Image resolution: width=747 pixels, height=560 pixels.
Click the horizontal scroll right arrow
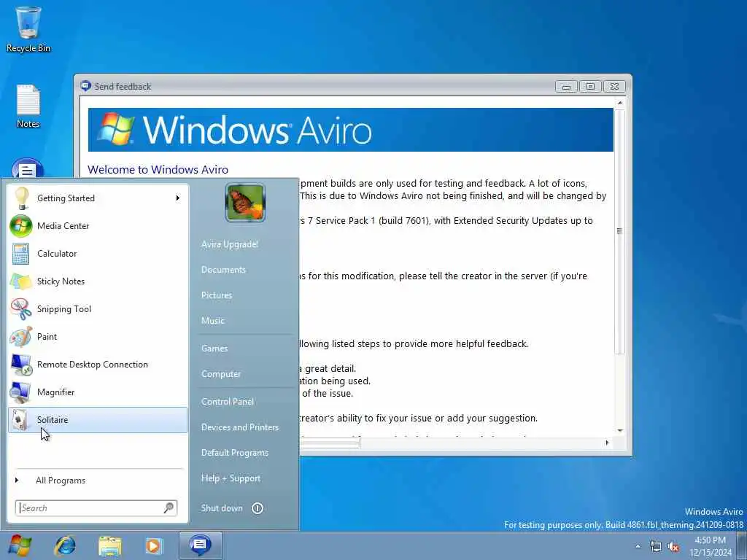pos(607,443)
